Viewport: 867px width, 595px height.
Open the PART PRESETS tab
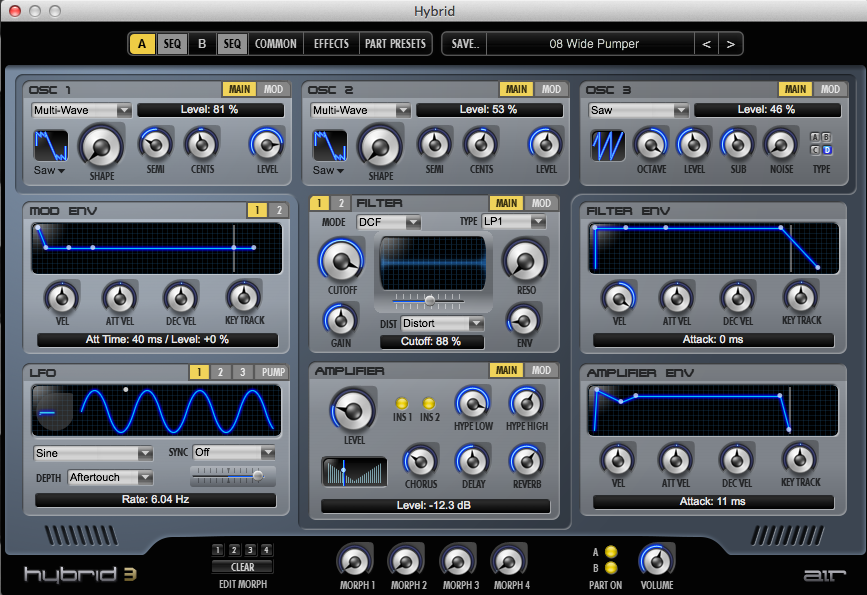tap(395, 44)
